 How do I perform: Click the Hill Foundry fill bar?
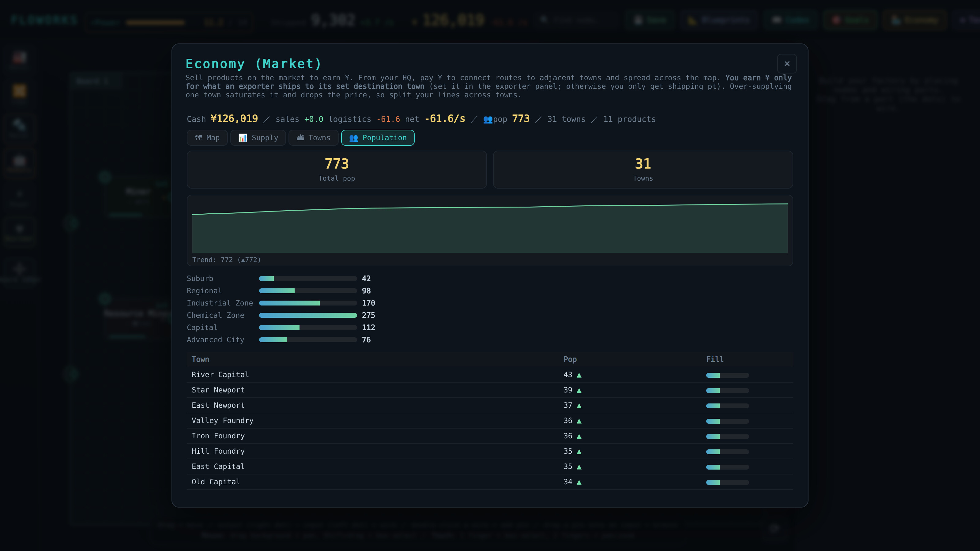tap(727, 452)
